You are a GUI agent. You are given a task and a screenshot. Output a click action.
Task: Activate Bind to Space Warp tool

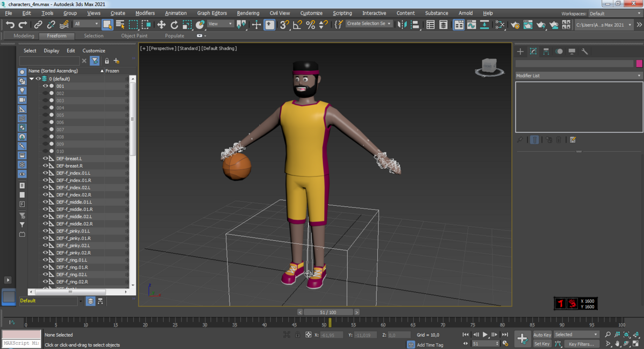tap(64, 25)
